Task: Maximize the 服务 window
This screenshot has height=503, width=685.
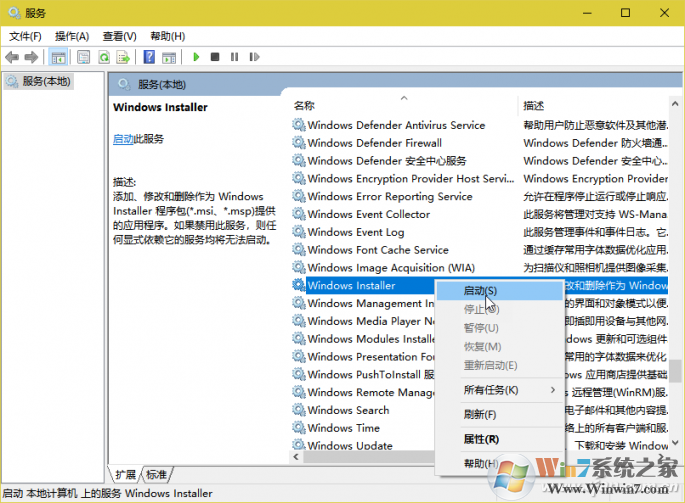Action: (625, 13)
